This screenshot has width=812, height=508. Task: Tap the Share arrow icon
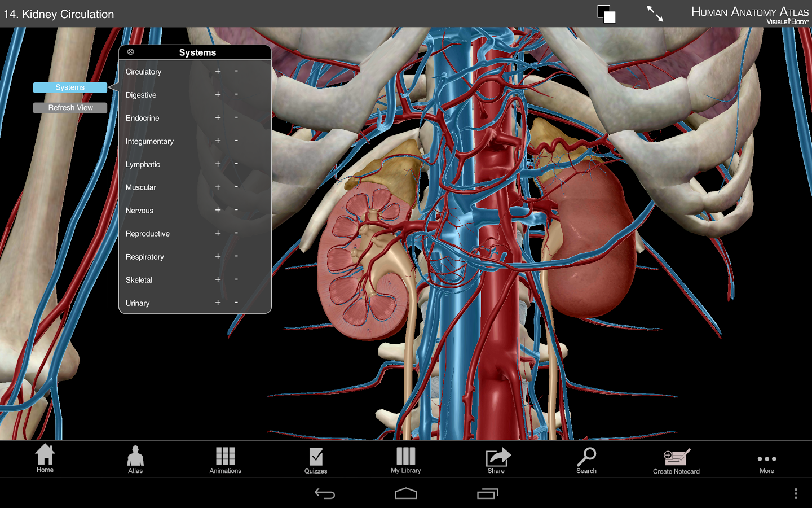click(x=497, y=458)
